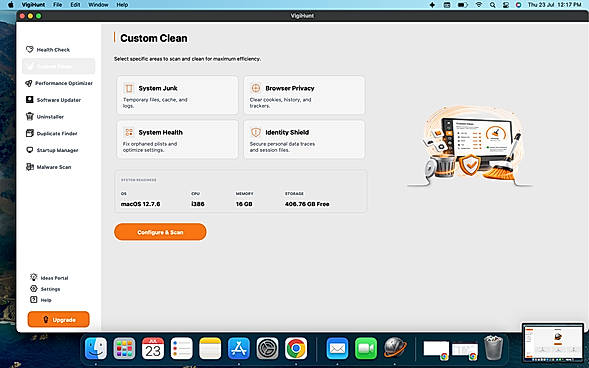589x368 pixels.
Task: Open Mail from the Dock
Action: click(x=337, y=348)
